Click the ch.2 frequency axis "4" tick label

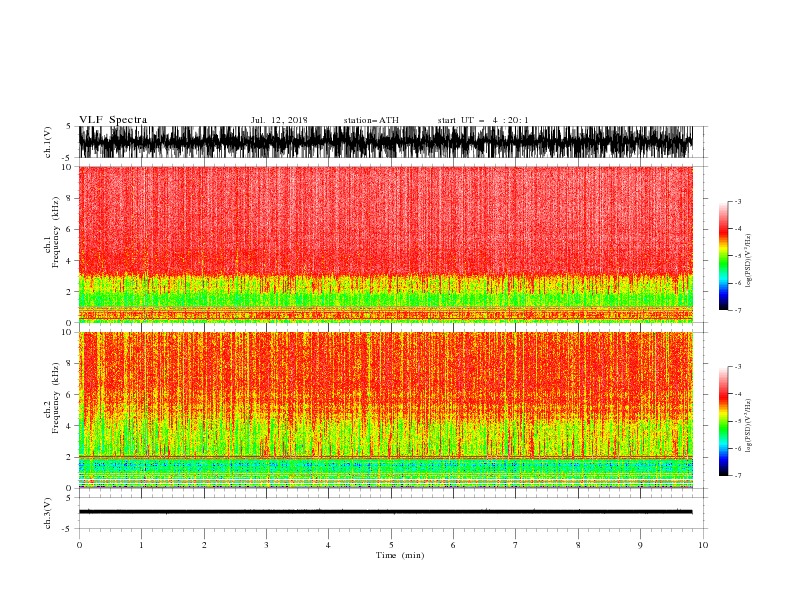tap(69, 426)
